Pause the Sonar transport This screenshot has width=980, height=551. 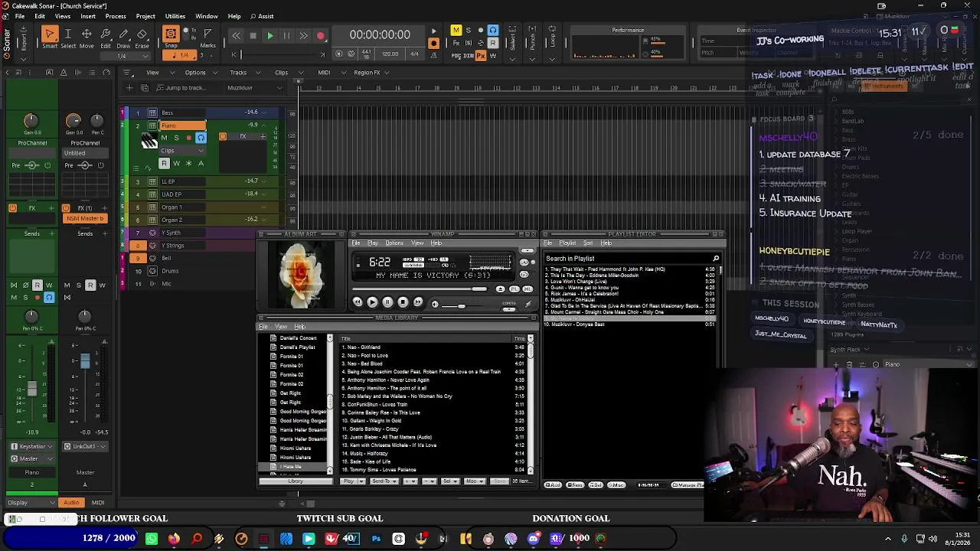286,36
